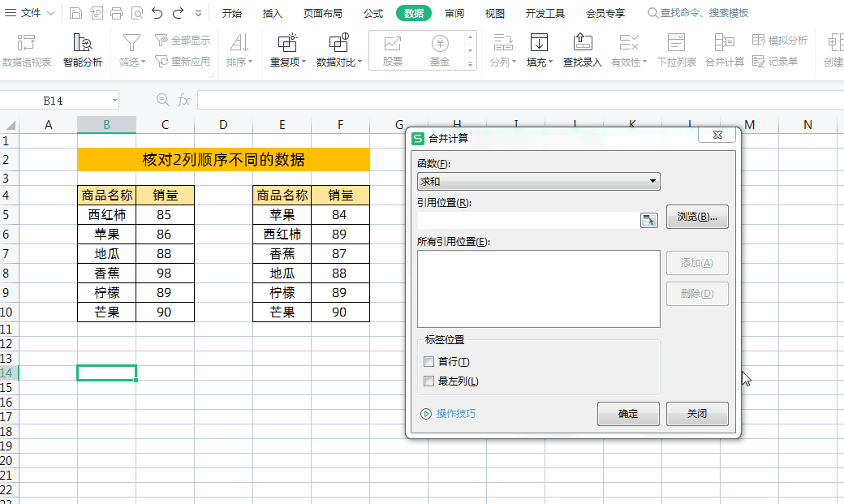This screenshot has height=504, width=844.
Task: Switch to the 会员专享 tab
Action: point(605,13)
